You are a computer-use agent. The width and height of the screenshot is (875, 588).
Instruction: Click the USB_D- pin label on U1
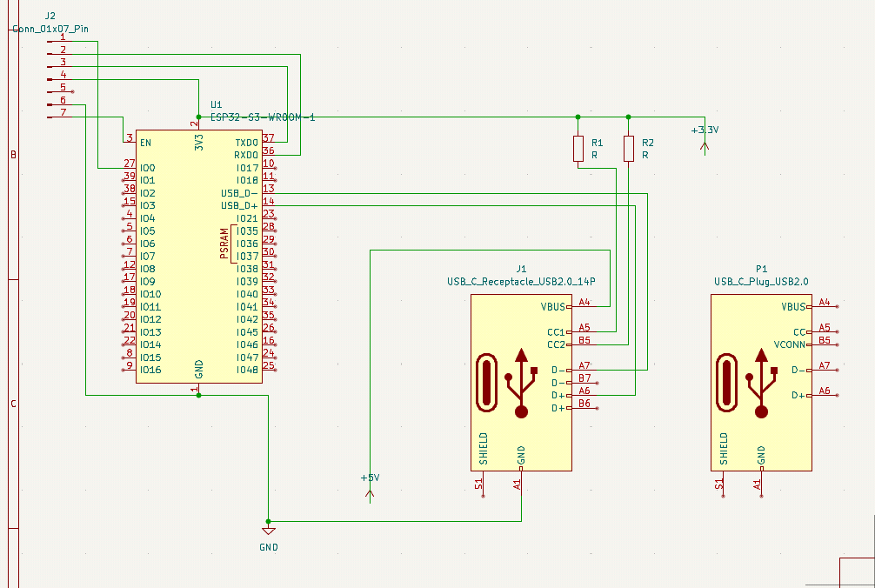[x=239, y=193]
